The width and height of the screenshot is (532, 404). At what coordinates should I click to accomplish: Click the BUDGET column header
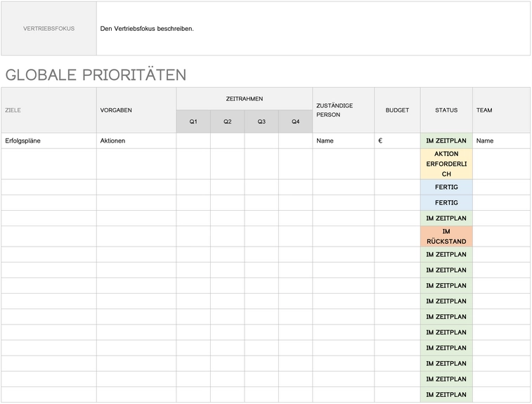pos(397,110)
